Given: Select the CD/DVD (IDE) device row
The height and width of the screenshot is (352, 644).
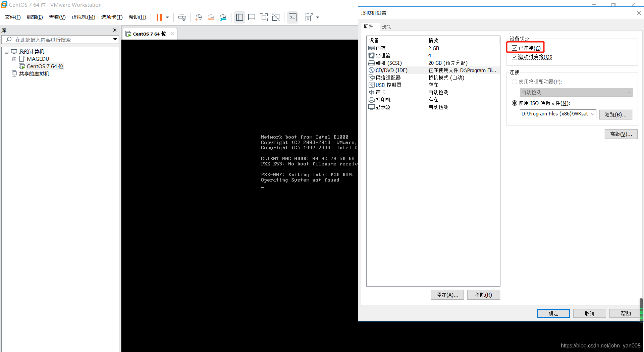Looking at the screenshot, I should coord(433,70).
